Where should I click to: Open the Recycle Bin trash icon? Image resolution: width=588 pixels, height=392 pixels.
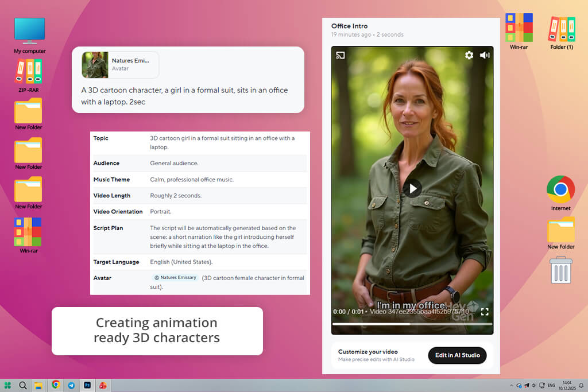click(560, 270)
